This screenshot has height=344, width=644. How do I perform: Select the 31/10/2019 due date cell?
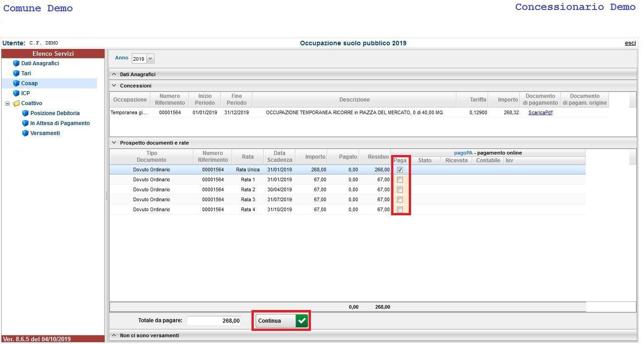click(280, 209)
